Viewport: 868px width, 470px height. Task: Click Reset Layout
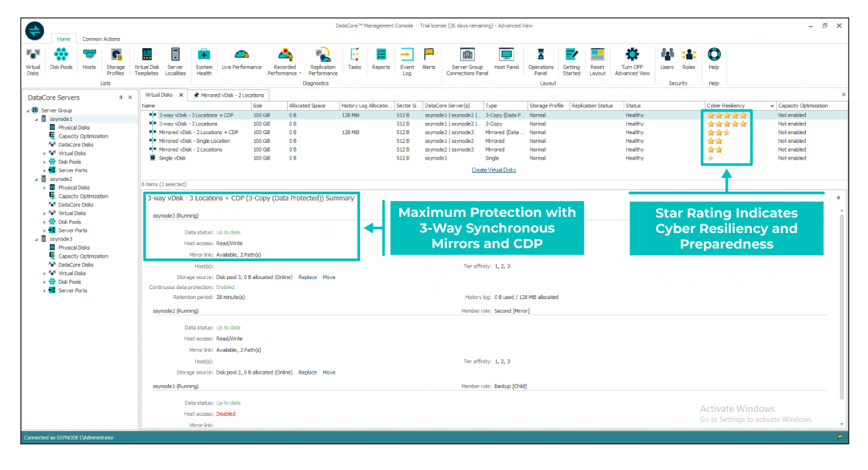click(598, 61)
